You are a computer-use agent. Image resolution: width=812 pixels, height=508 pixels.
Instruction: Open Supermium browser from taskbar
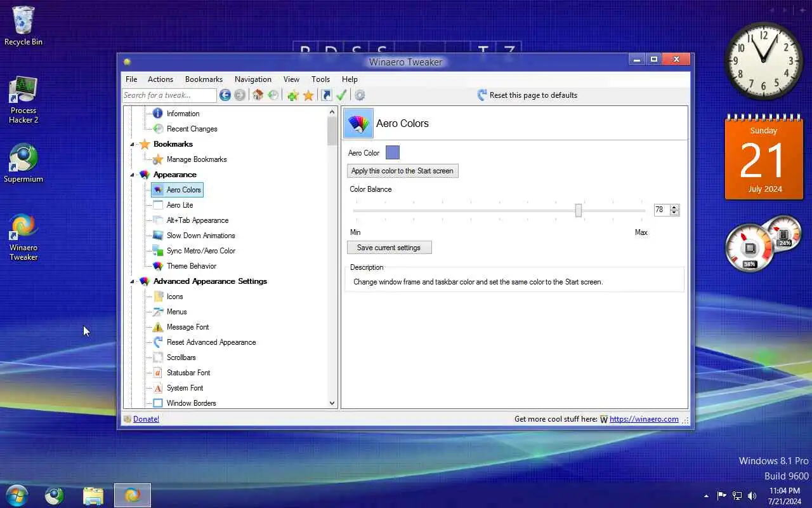point(55,495)
